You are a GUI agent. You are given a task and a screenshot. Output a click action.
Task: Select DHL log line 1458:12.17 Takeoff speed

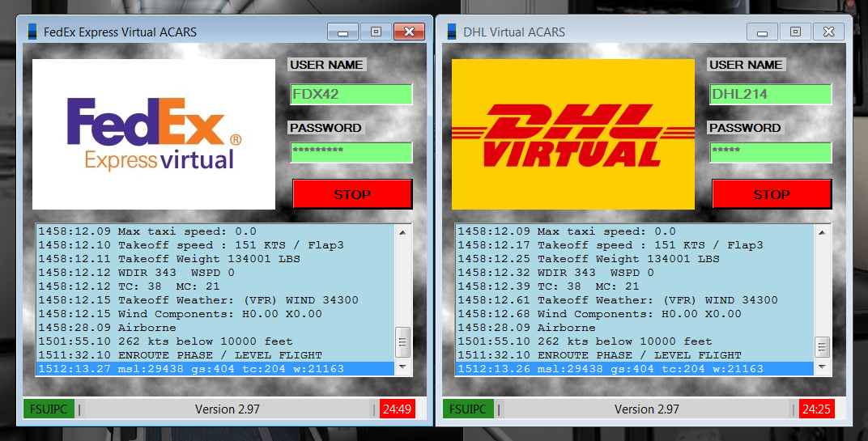tap(635, 245)
